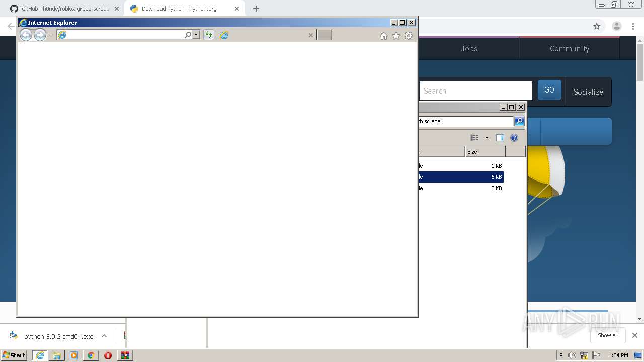This screenshot has height=362, width=644.
Task: Click the Python.org Search field
Action: coord(475,91)
